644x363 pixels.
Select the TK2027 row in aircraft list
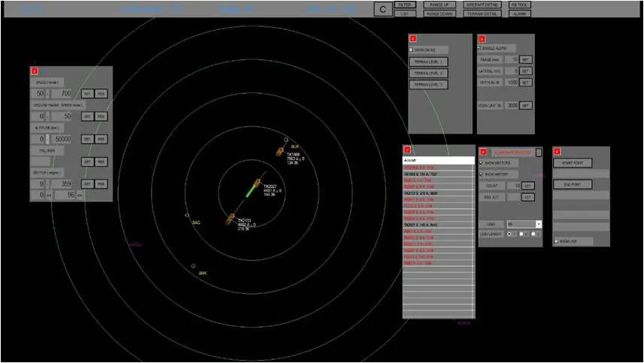(438, 225)
